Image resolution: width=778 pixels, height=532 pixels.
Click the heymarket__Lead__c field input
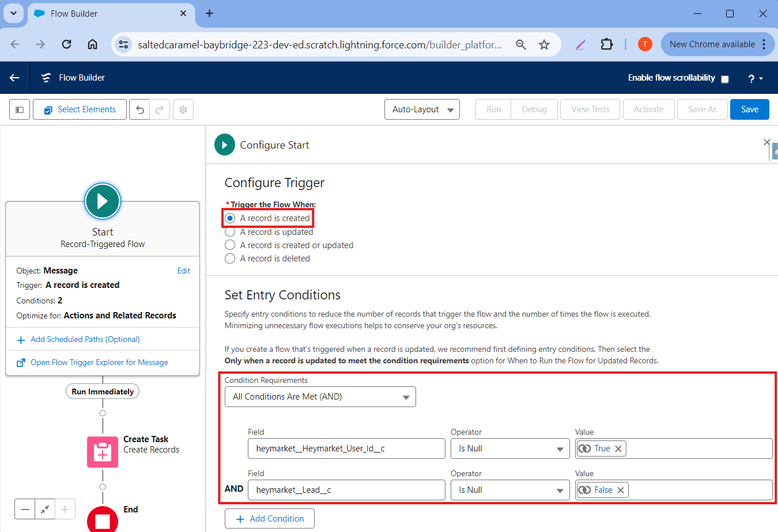coord(346,490)
